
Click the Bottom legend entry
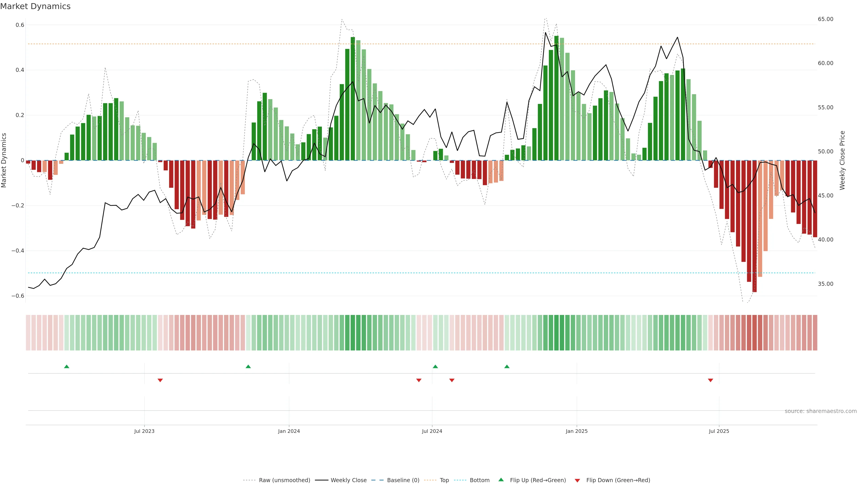click(x=479, y=480)
